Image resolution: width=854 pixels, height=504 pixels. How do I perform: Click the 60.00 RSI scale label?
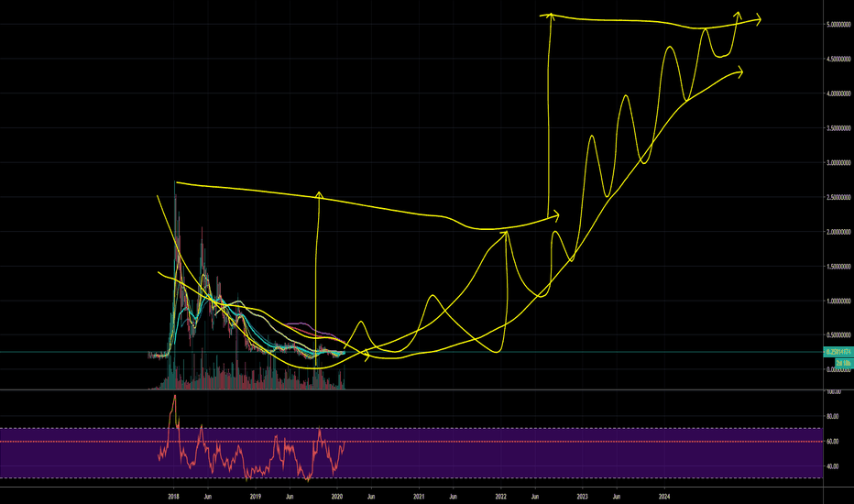(832, 442)
